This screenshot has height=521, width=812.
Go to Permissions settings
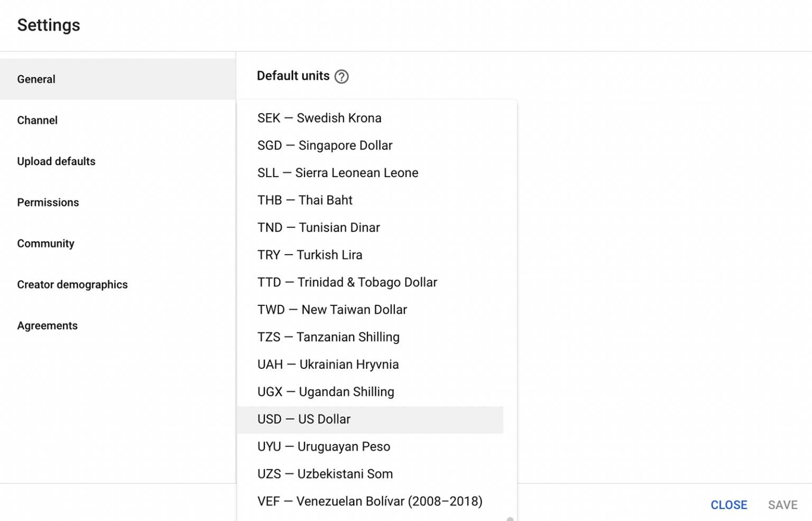[x=48, y=203]
